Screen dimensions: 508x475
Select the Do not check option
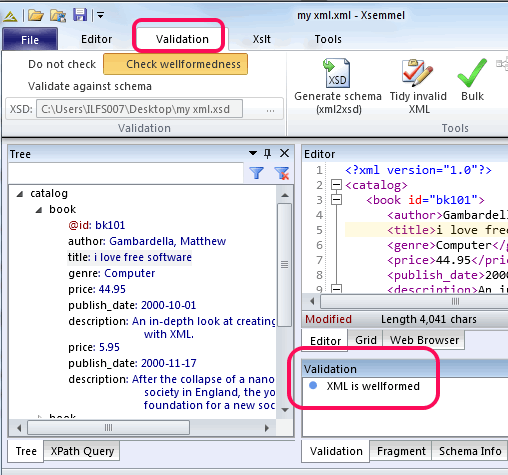pyautogui.click(x=62, y=64)
